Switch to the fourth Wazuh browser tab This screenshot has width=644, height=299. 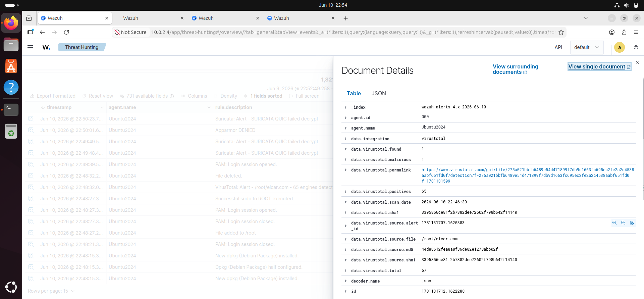(x=301, y=18)
